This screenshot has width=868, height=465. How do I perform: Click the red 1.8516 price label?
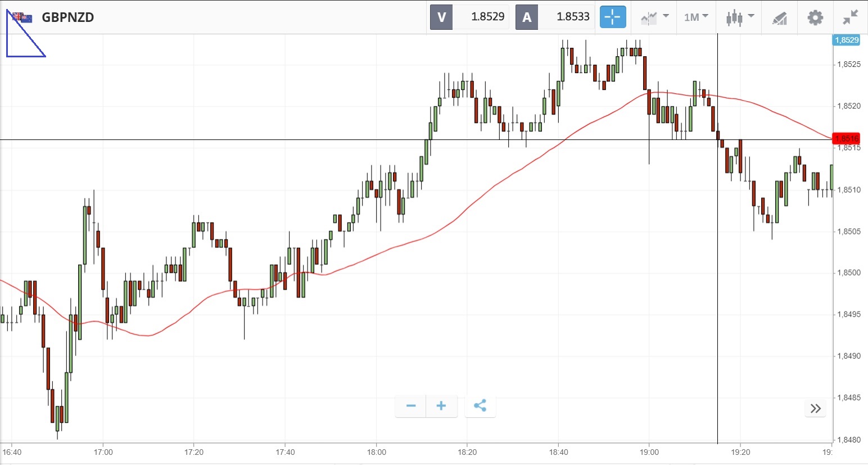847,139
